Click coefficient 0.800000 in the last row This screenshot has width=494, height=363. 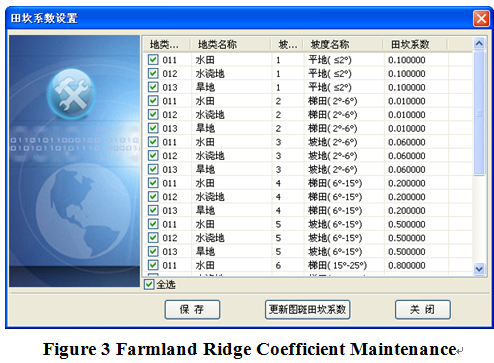point(407,265)
